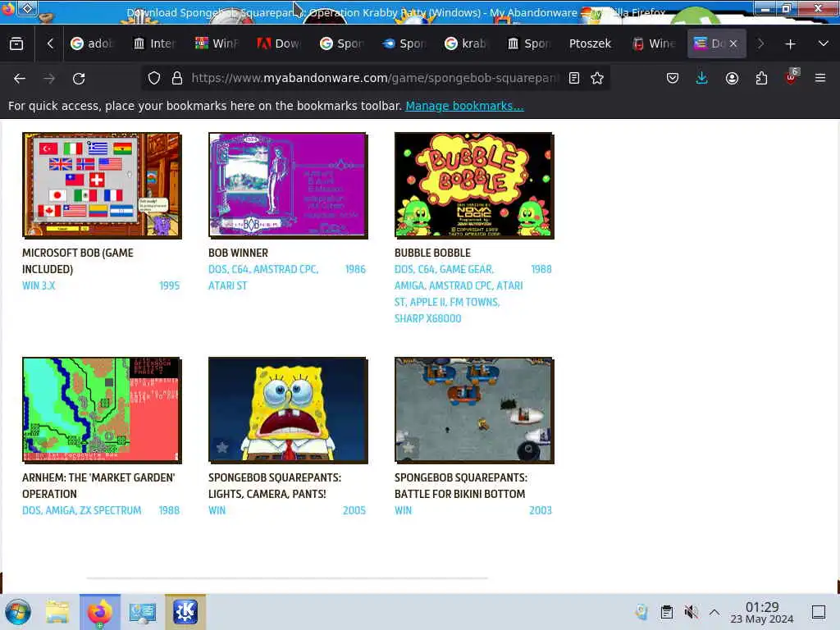The image size is (840, 630).
Task: Click the year 2005 under Lights, Camera, Pants!
Action: 354,510
